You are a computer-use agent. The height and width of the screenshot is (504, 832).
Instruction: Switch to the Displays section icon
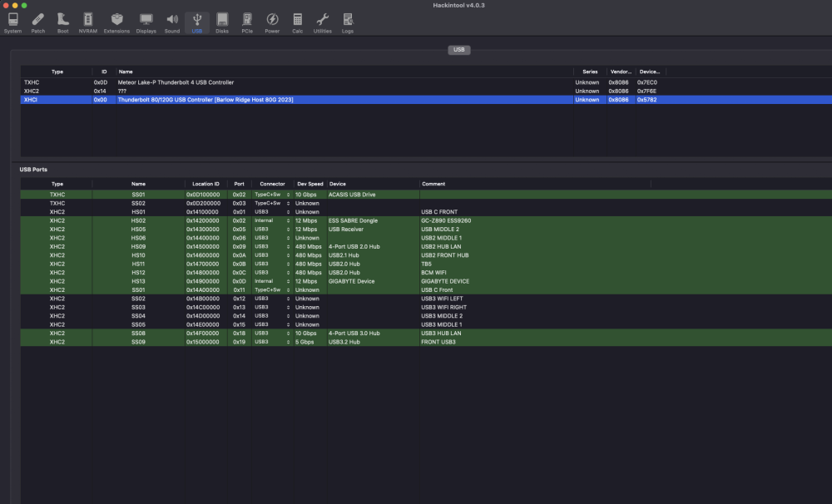pos(146,22)
